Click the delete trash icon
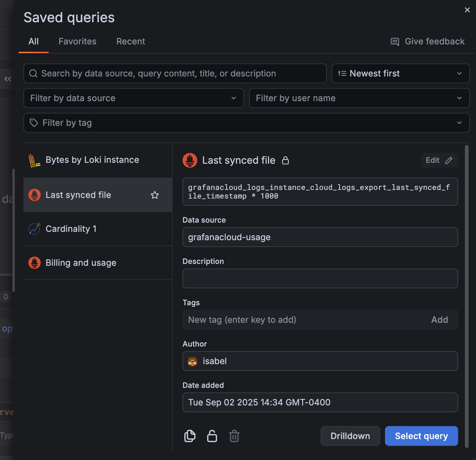 pyautogui.click(x=234, y=436)
